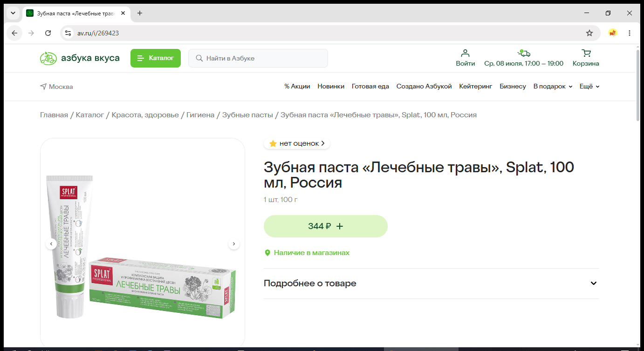
Task: View site information icon in address bar
Action: tap(68, 33)
